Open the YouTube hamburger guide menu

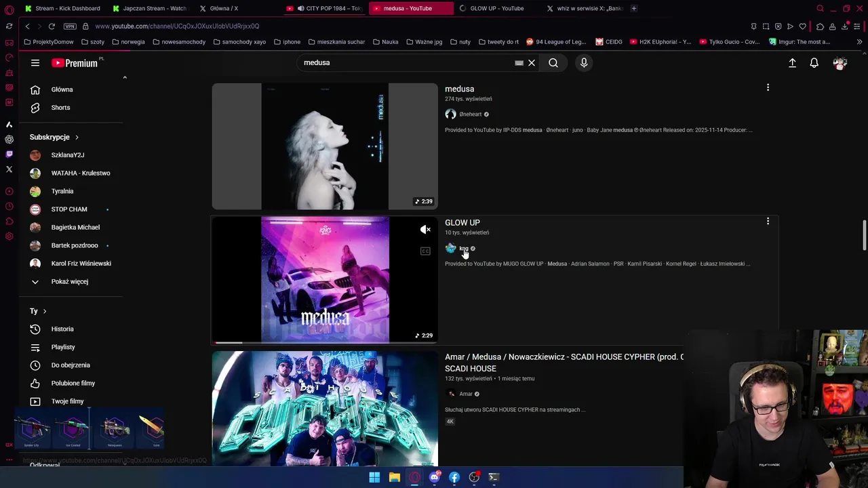point(35,63)
